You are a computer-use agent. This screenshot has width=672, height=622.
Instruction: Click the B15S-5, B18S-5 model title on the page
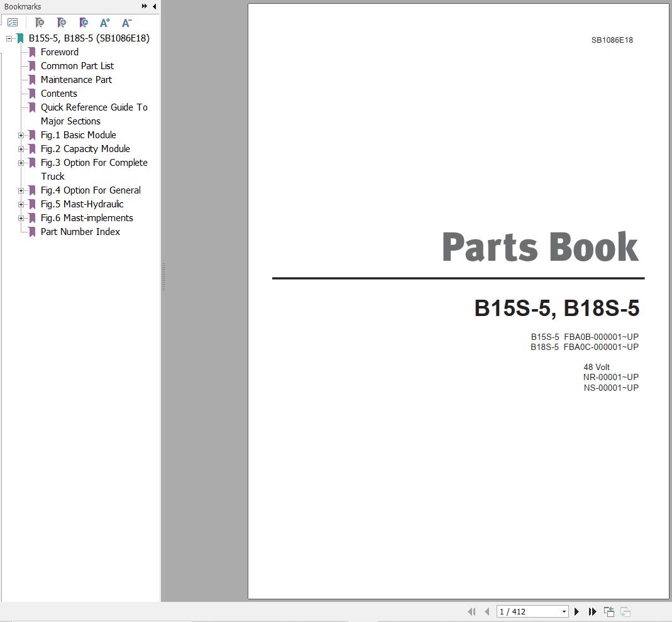557,308
